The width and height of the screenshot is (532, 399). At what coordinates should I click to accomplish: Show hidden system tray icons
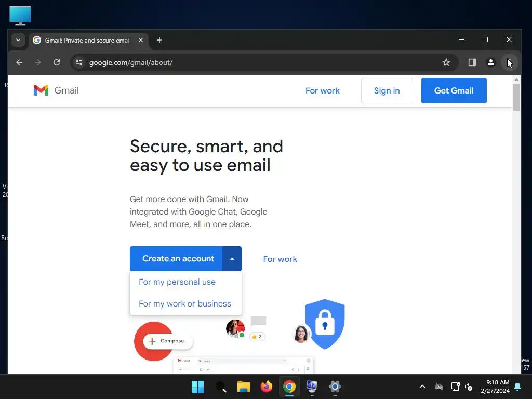pos(422,387)
